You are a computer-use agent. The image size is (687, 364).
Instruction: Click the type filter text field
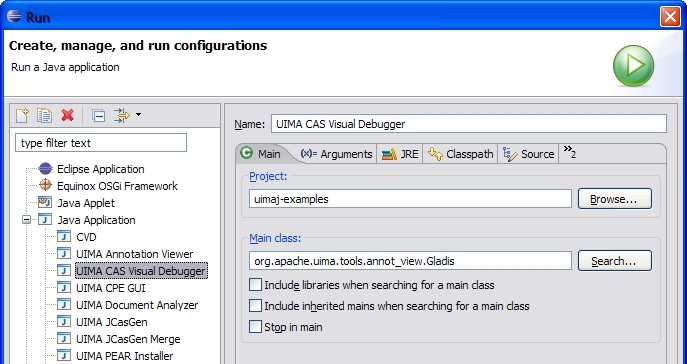[x=101, y=143]
